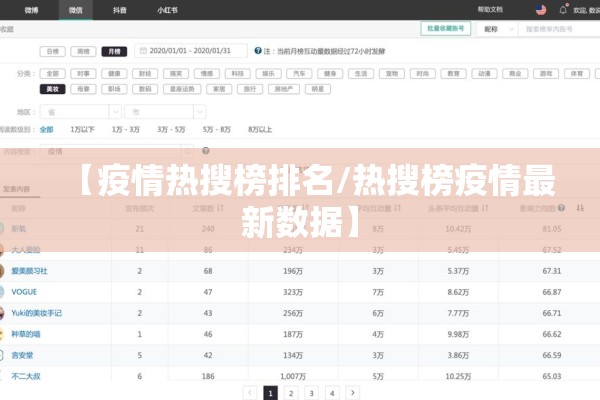Go to the next results page arrow
Viewport: 600px width, 400px height.
352,393
